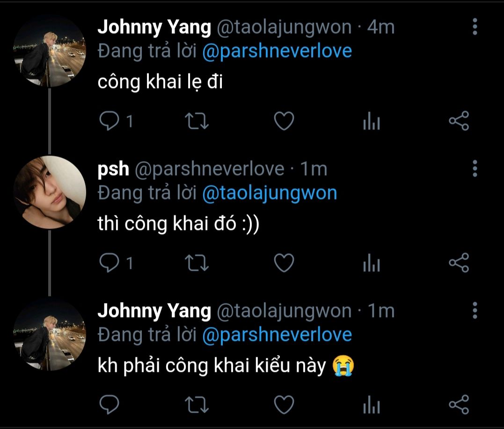The image size is (504, 429).
Task: Open more options for last Johnny Yang tweet
Action: pos(475,311)
